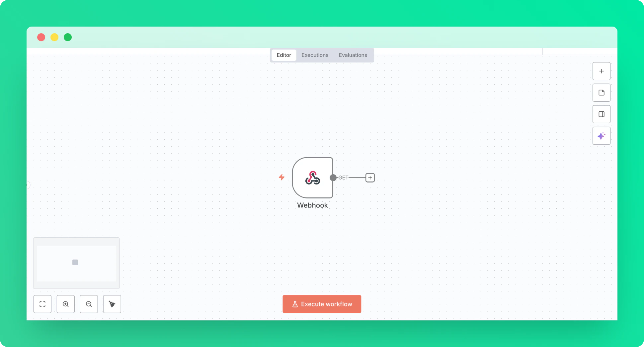
Task: Minimize the window with the yellow button
Action: (x=54, y=37)
